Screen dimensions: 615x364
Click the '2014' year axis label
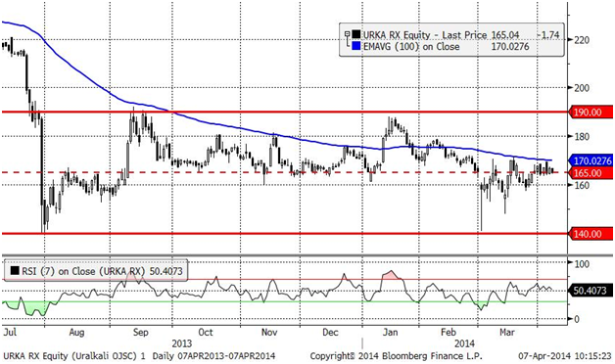464,343
